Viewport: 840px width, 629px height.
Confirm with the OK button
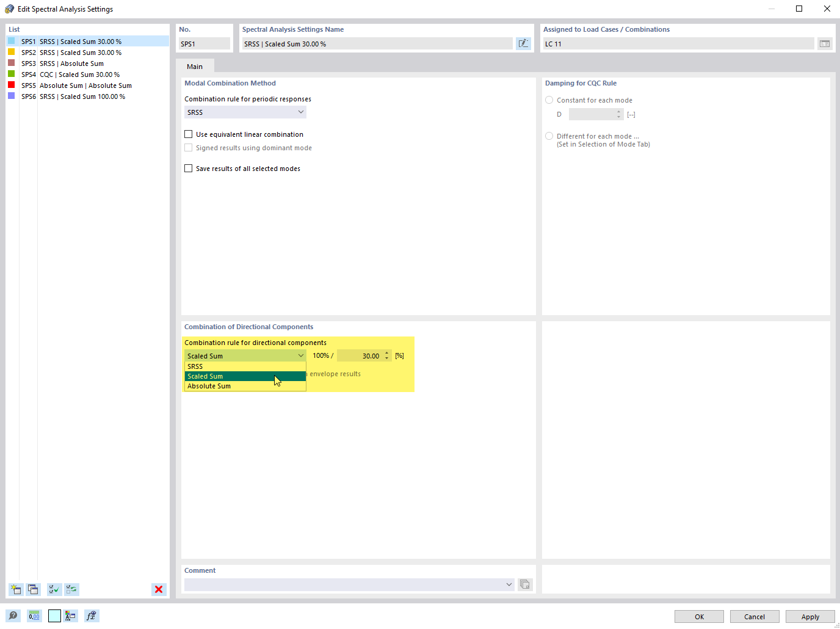(x=699, y=617)
